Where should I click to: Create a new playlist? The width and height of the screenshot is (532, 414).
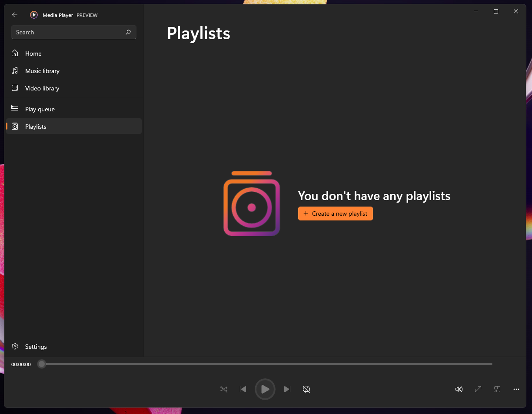click(x=336, y=214)
